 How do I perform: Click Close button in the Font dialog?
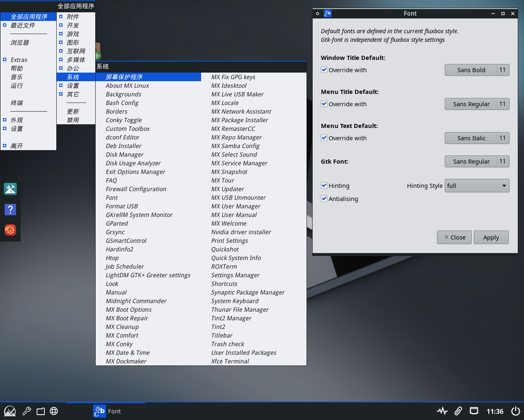pyautogui.click(x=454, y=237)
